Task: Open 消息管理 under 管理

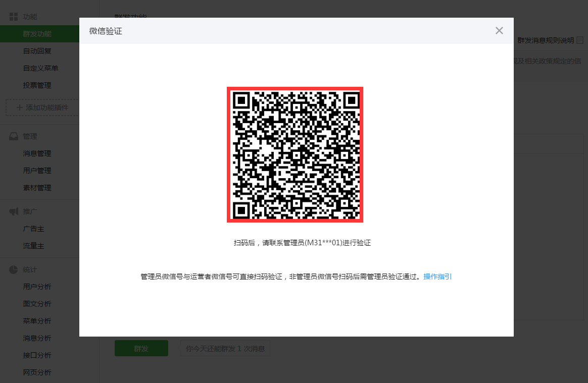Action: click(38, 153)
